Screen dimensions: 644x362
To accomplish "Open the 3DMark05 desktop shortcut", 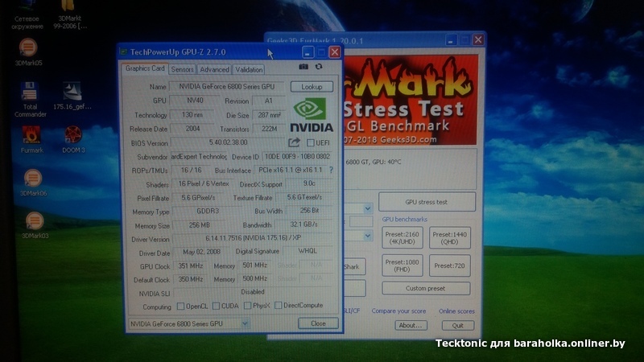I will pyautogui.click(x=28, y=51).
